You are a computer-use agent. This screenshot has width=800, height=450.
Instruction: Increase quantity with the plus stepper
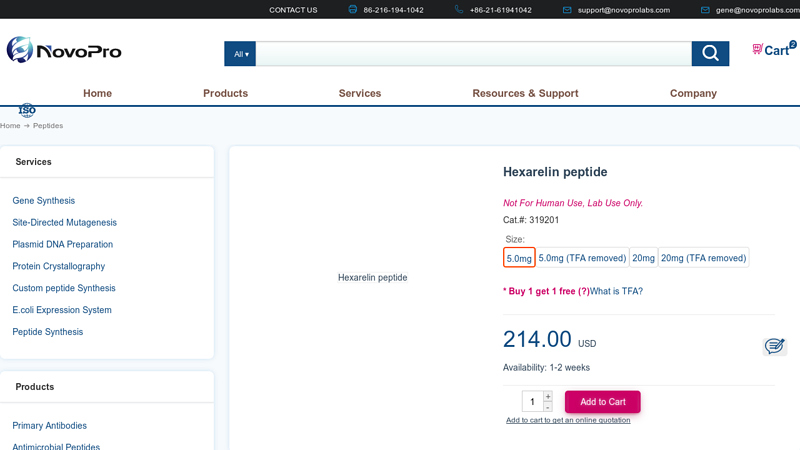tap(548, 397)
